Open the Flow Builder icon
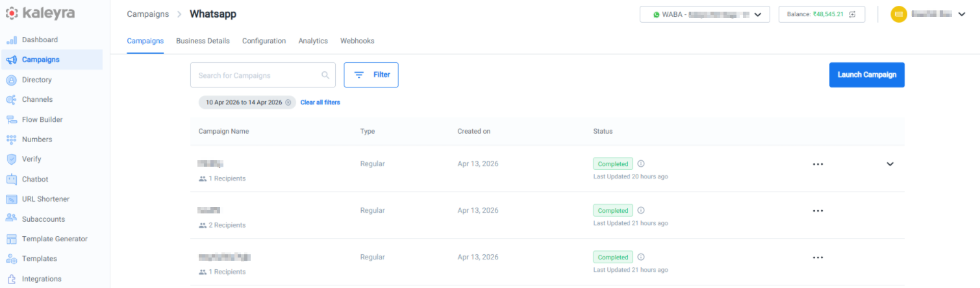Image resolution: width=980 pixels, height=288 pixels. coord(11,119)
